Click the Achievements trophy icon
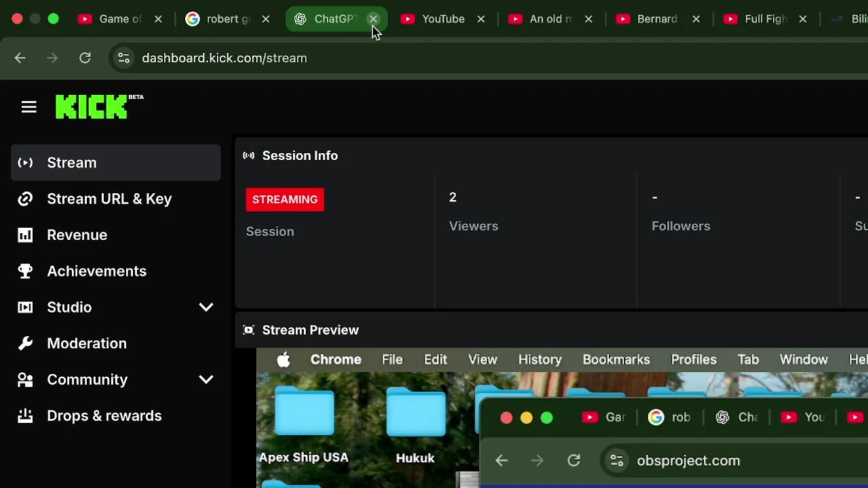Screen dimensions: 868x488 [25, 271]
